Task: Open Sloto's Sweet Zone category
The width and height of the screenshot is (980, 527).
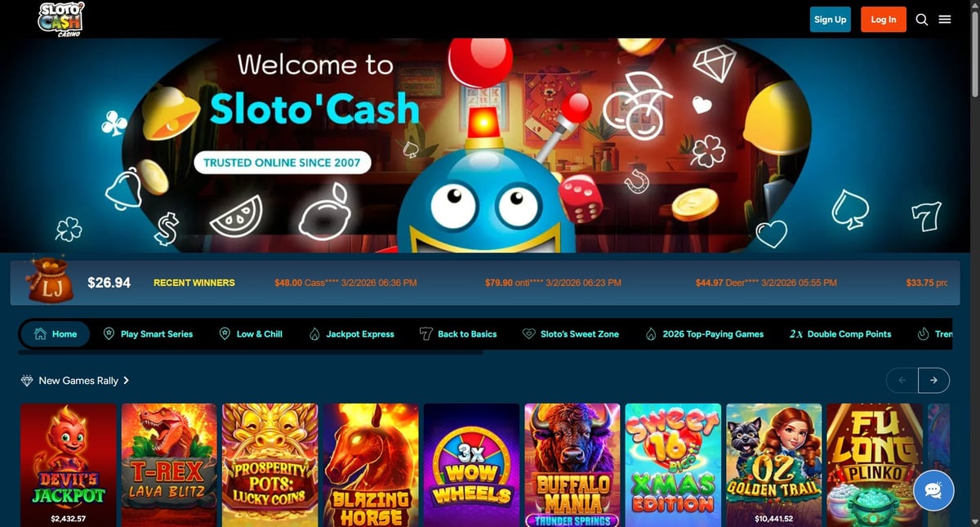Action: 570,334
